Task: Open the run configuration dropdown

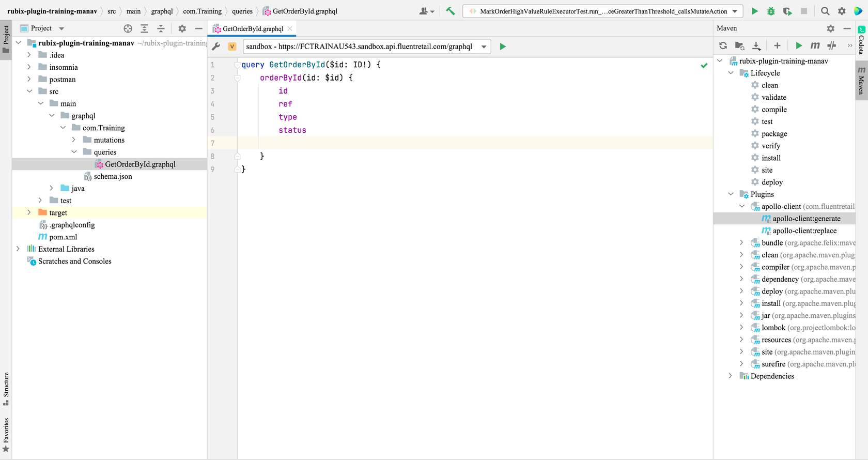Action: click(x=734, y=11)
